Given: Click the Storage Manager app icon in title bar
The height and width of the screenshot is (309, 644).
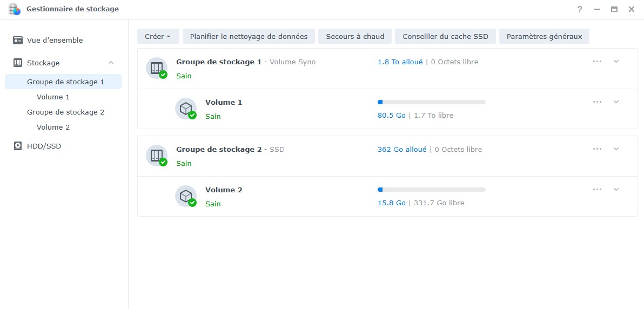Looking at the screenshot, I should (x=15, y=9).
